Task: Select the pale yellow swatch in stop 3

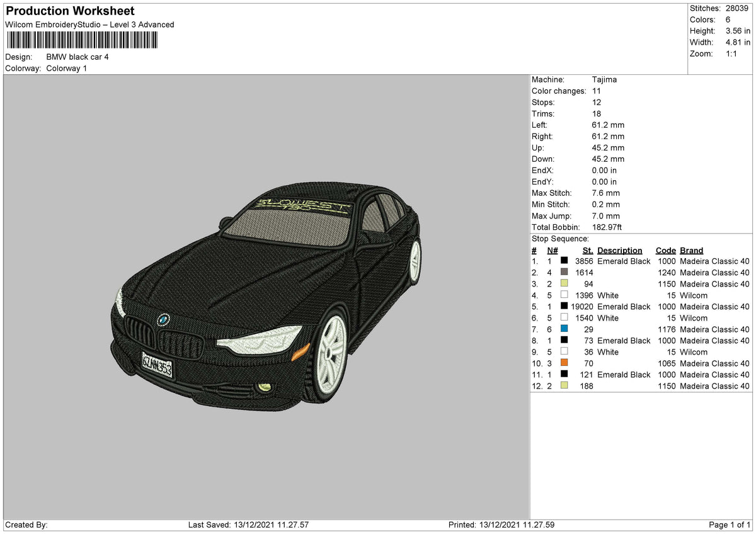Action: coord(564,283)
